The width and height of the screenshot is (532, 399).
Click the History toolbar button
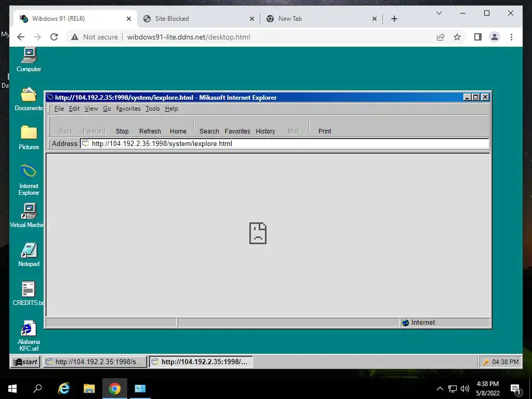coord(265,131)
